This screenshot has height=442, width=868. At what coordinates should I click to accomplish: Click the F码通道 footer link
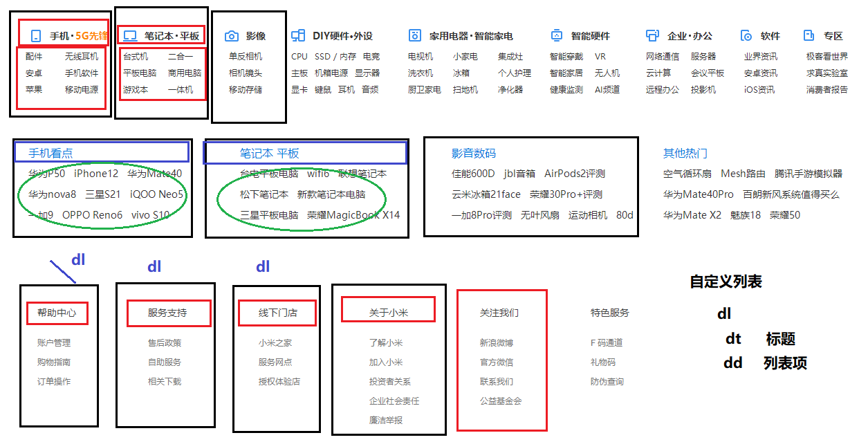[x=607, y=342]
